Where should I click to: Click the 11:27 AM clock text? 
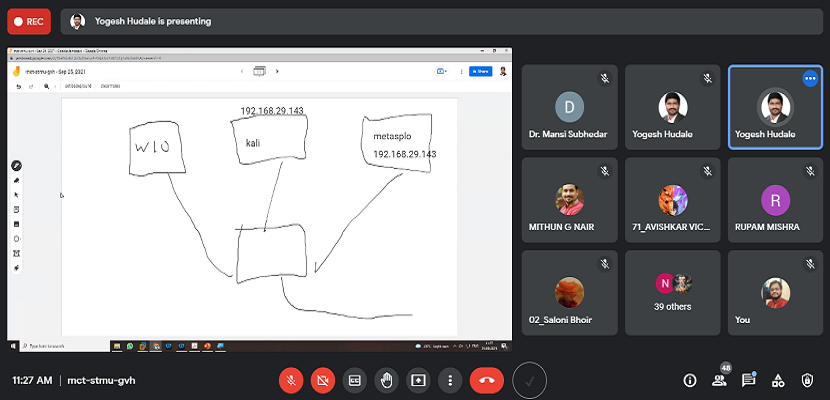pyautogui.click(x=32, y=380)
